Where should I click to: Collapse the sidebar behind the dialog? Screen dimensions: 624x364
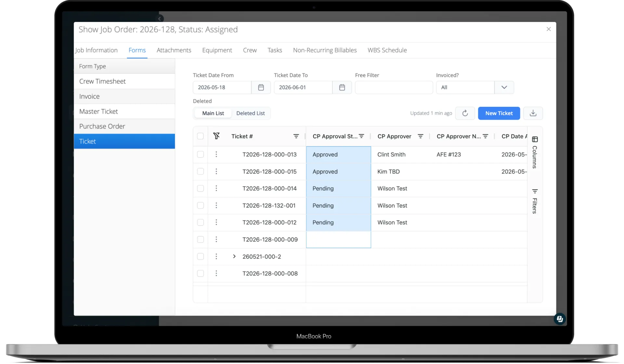(x=160, y=19)
